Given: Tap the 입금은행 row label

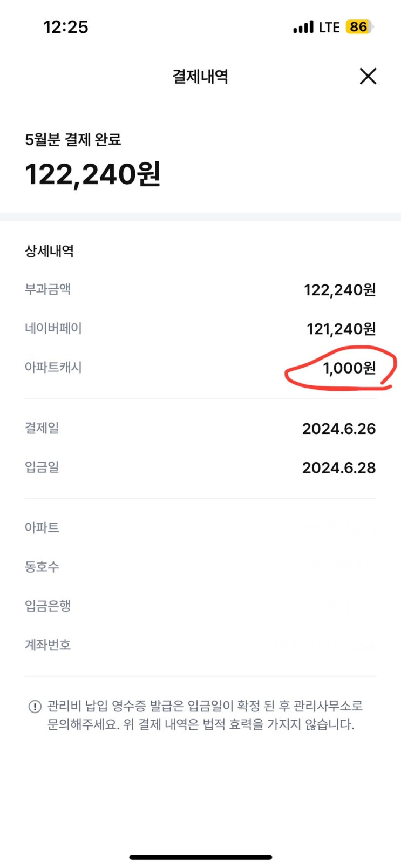Looking at the screenshot, I should 47,606.
